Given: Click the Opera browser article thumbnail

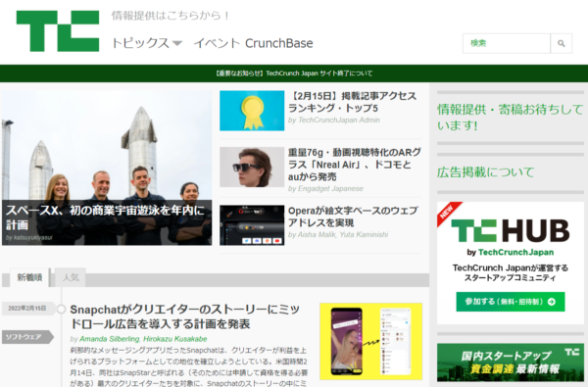Looking at the screenshot, I should click(x=252, y=225).
